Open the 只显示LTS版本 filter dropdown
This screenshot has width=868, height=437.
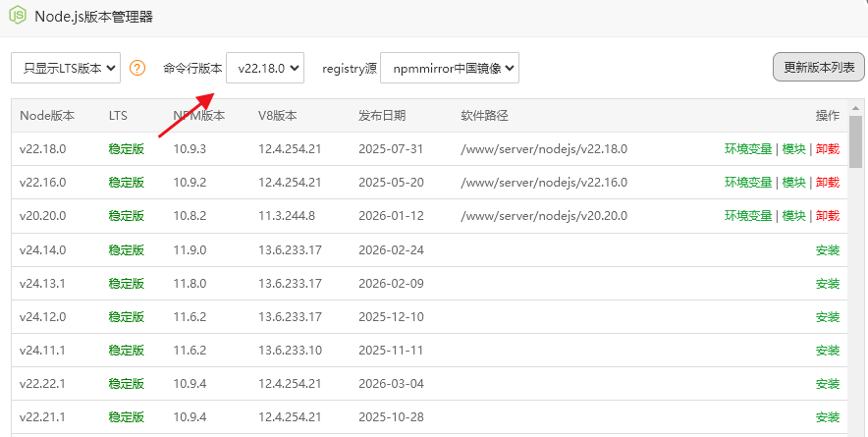click(66, 68)
